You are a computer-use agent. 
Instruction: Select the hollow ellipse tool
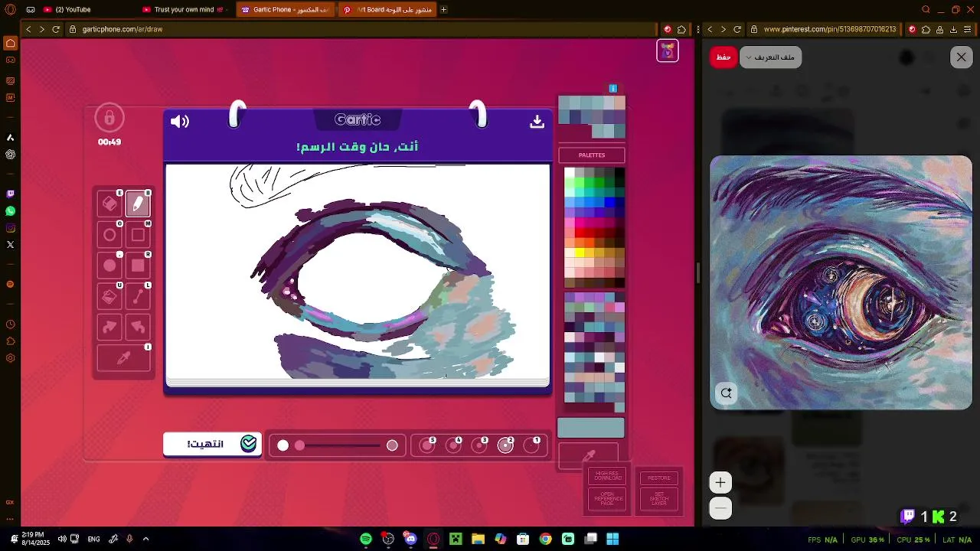coord(109,235)
